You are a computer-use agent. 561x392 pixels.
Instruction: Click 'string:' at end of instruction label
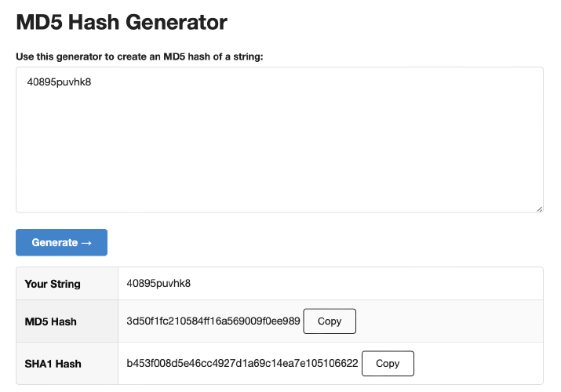248,56
